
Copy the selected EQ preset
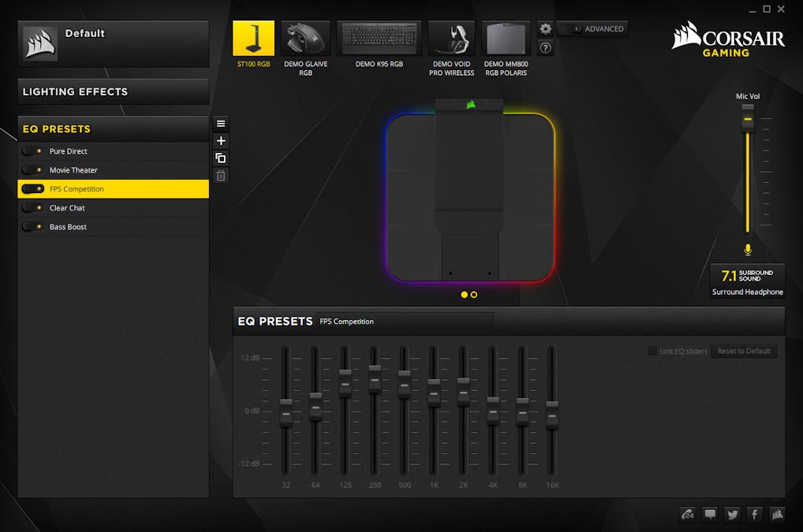221,158
